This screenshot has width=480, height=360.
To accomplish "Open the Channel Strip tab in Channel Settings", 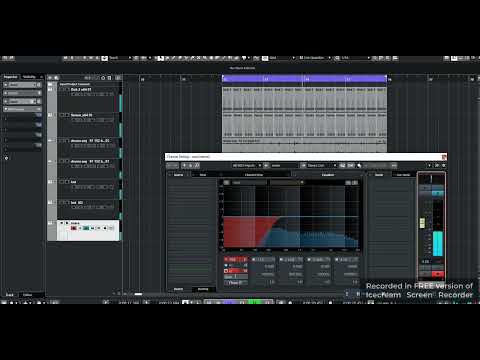I will 254,175.
